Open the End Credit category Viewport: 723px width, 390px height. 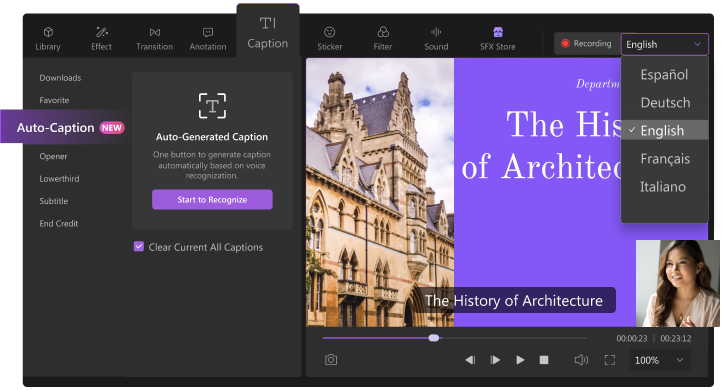[x=59, y=223]
